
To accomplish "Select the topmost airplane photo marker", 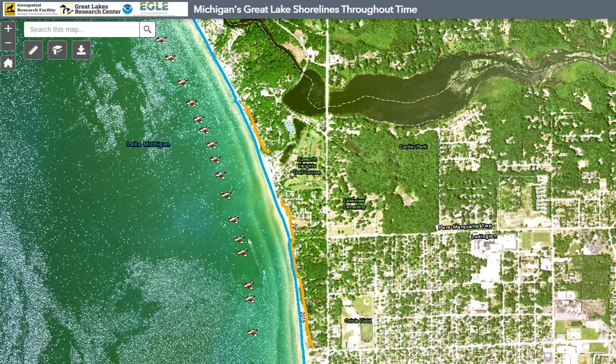I will [161, 39].
